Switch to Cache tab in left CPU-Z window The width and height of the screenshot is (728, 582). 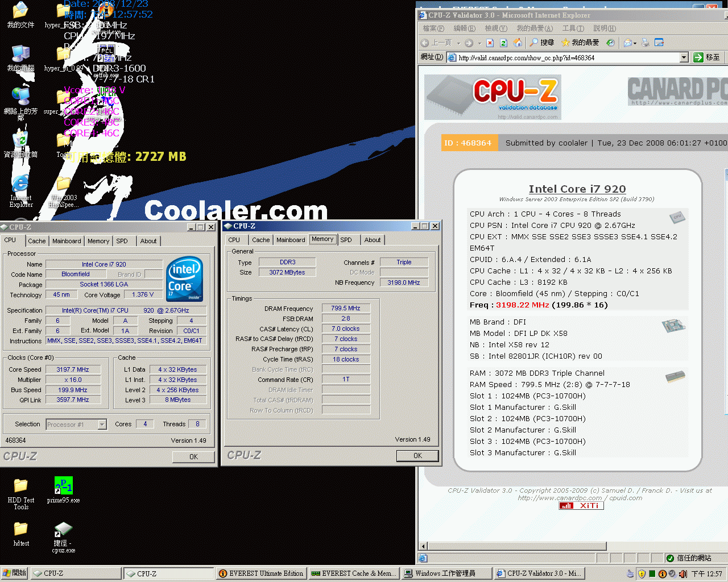[37, 241]
